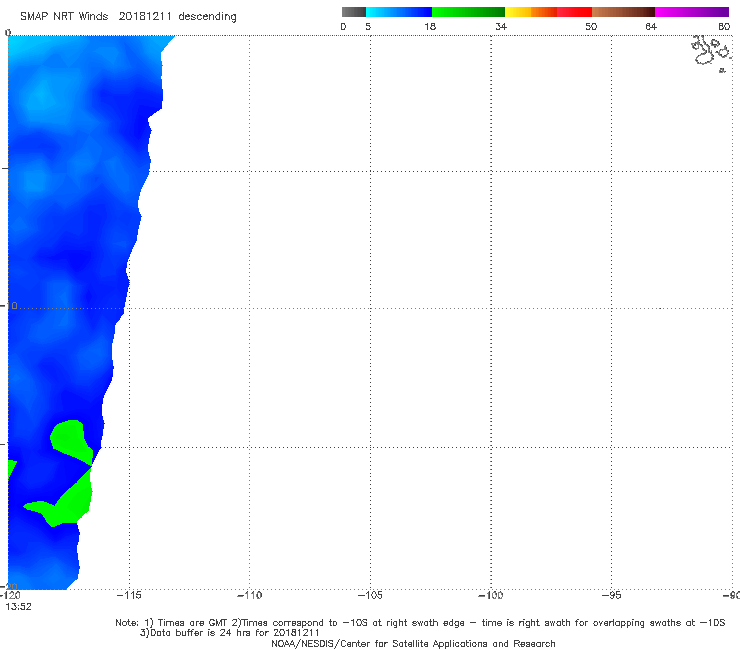The height and width of the screenshot is (650, 740).
Task: Click the "SMAP NRT Winds" title text
Action: pos(64,17)
